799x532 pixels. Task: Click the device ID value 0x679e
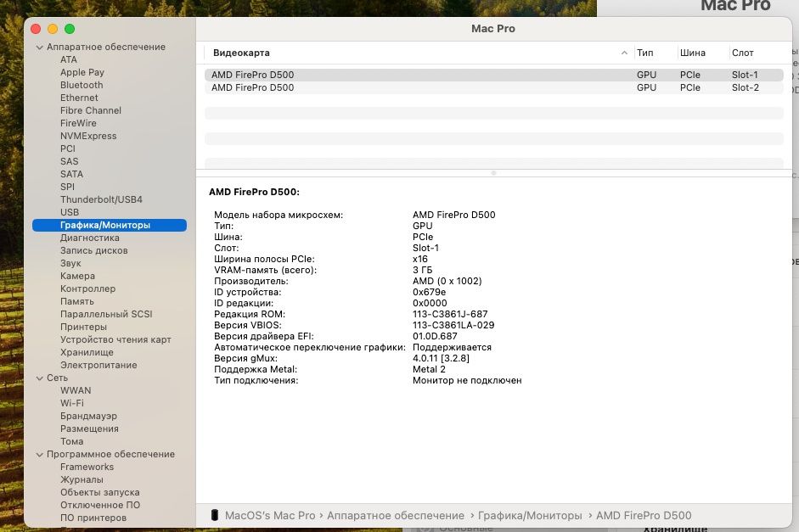point(429,292)
